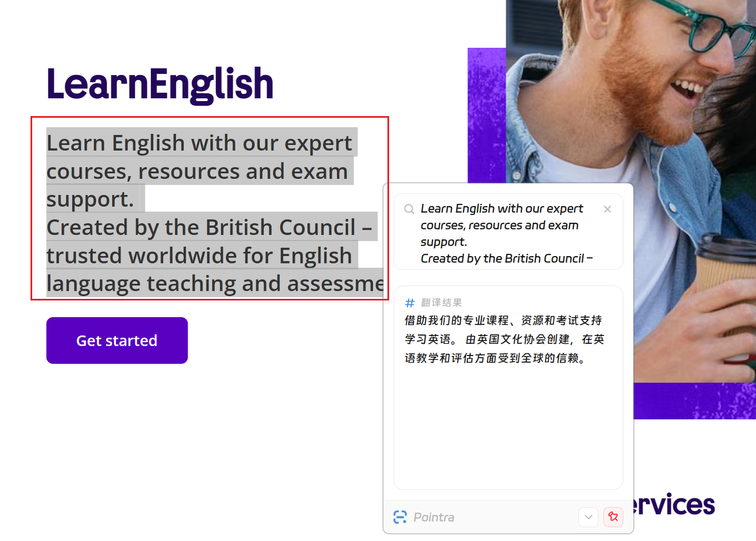Focus the source text field in Pointra popup
Viewport: 756px width, 541px height.
coord(508,232)
